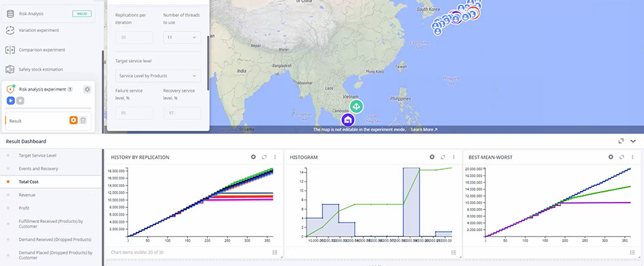Open the Best-Mean-Worst chart kebab menu
The image size is (644, 266).
point(632,157)
